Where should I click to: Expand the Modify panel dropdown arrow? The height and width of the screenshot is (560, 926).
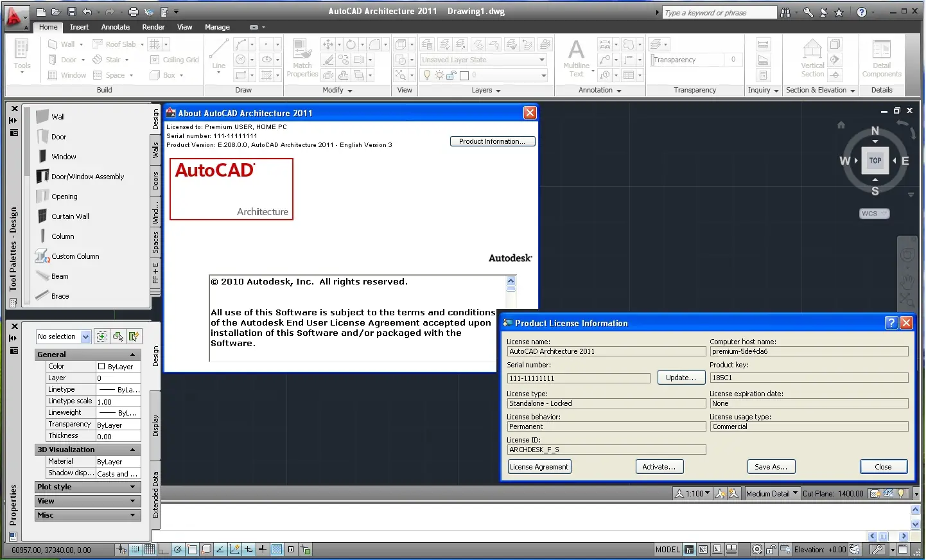pyautogui.click(x=350, y=91)
